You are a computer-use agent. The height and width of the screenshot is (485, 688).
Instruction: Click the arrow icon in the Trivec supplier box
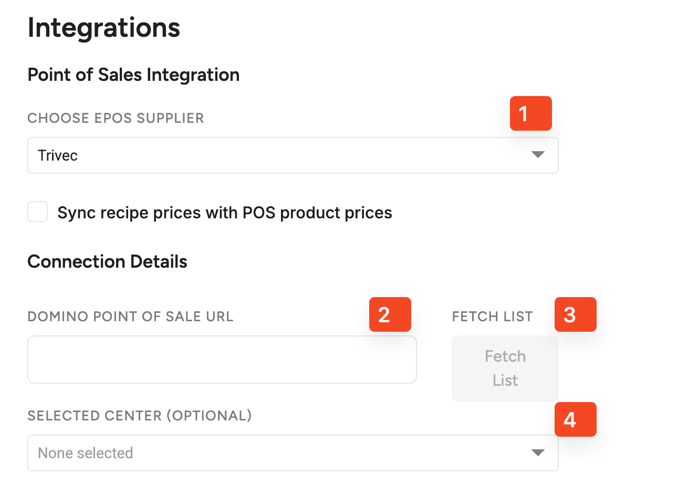coord(538,155)
